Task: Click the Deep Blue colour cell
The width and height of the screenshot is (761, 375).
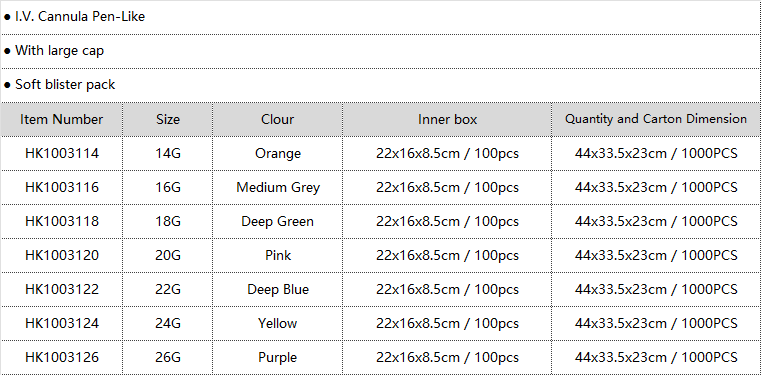Action: point(278,289)
